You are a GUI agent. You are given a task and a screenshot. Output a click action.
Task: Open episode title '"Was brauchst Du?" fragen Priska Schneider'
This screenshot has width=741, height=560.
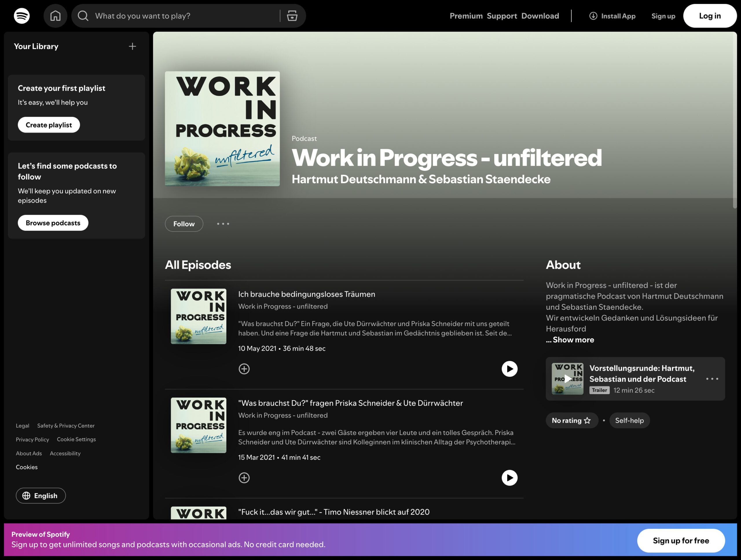[x=351, y=403]
